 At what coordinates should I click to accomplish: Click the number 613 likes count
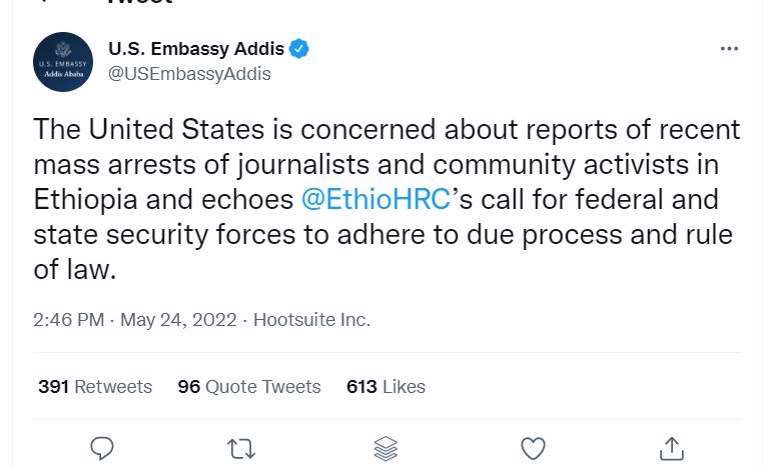click(x=362, y=387)
